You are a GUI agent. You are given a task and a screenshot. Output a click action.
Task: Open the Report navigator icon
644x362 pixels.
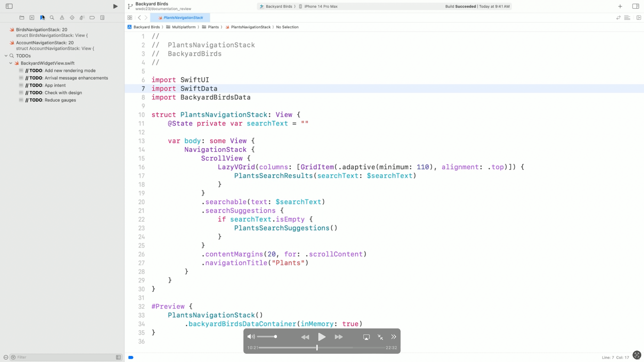(x=102, y=17)
